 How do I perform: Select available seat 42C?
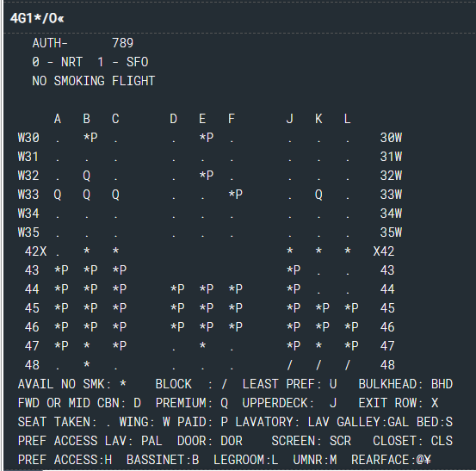pos(115,251)
